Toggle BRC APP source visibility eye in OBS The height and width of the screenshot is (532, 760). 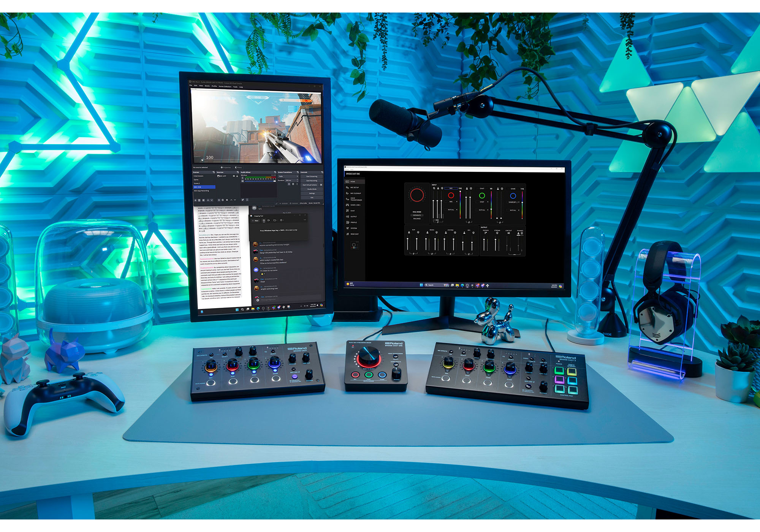pos(234,176)
